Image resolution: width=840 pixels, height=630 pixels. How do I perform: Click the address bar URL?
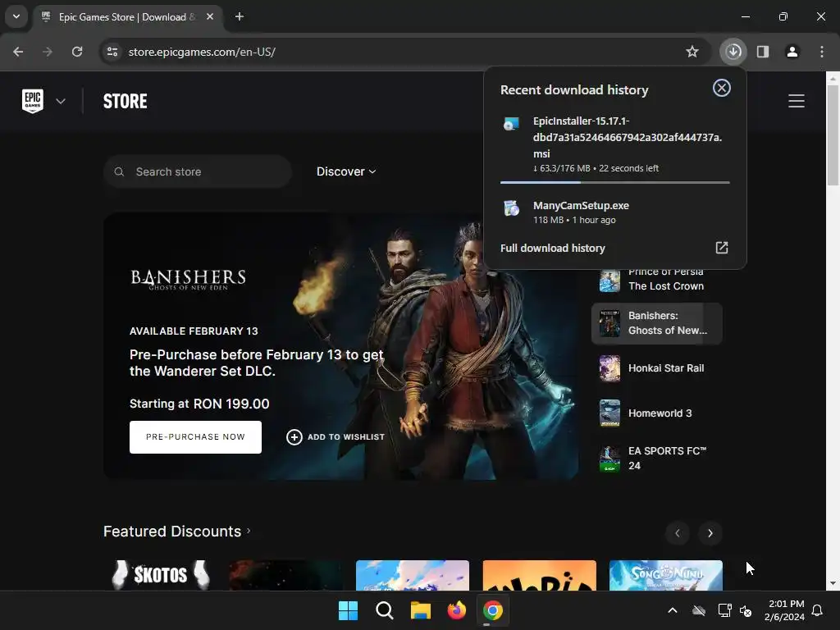(x=202, y=52)
